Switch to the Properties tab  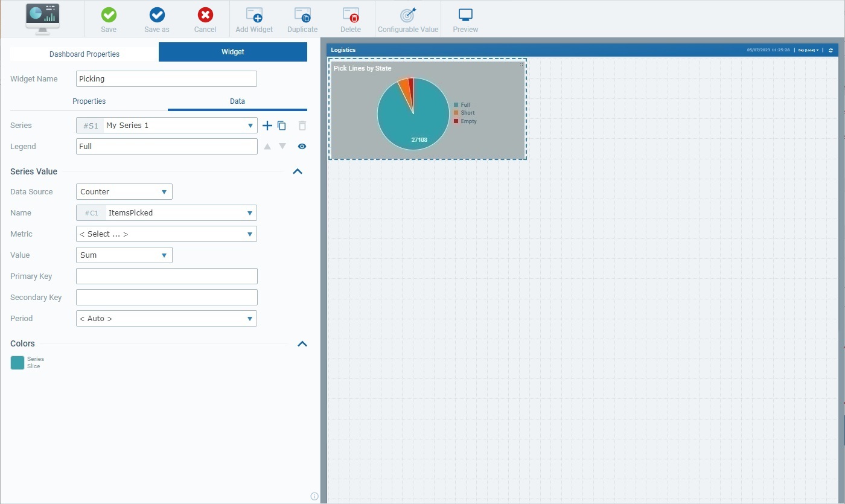[x=89, y=101]
